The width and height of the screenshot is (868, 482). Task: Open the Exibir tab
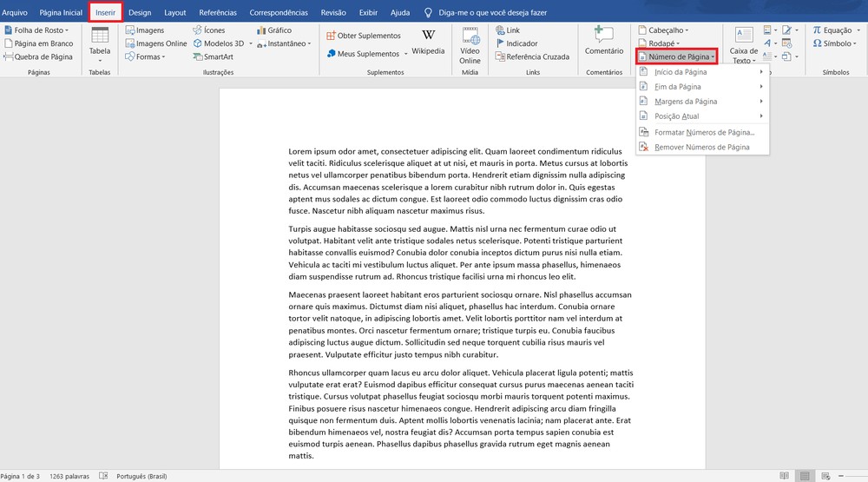click(x=368, y=12)
